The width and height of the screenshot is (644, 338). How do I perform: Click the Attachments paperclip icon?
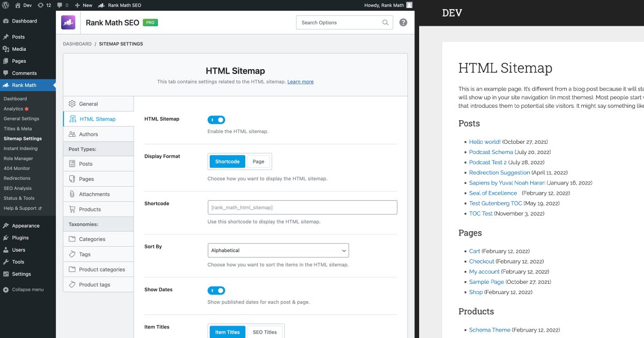(x=72, y=194)
